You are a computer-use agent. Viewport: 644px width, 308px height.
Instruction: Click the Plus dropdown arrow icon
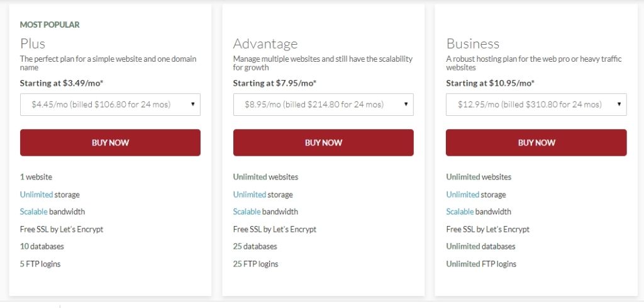(192, 105)
